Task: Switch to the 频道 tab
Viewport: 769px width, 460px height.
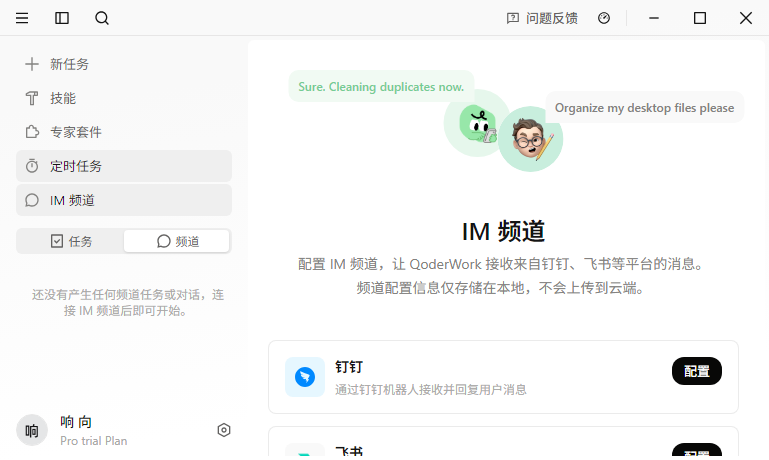Action: point(177,241)
